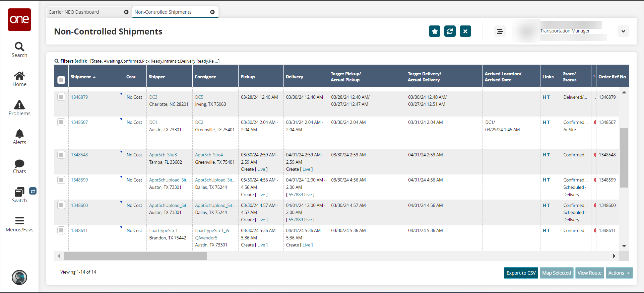This screenshot has width=644, height=293.
Task: Click the scroll up arrow of table
Action: pos(624,92)
